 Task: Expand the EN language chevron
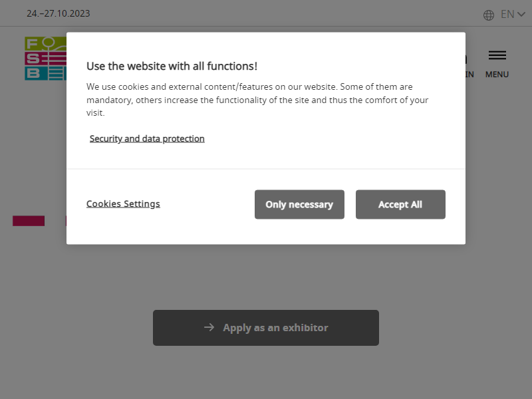tap(521, 14)
